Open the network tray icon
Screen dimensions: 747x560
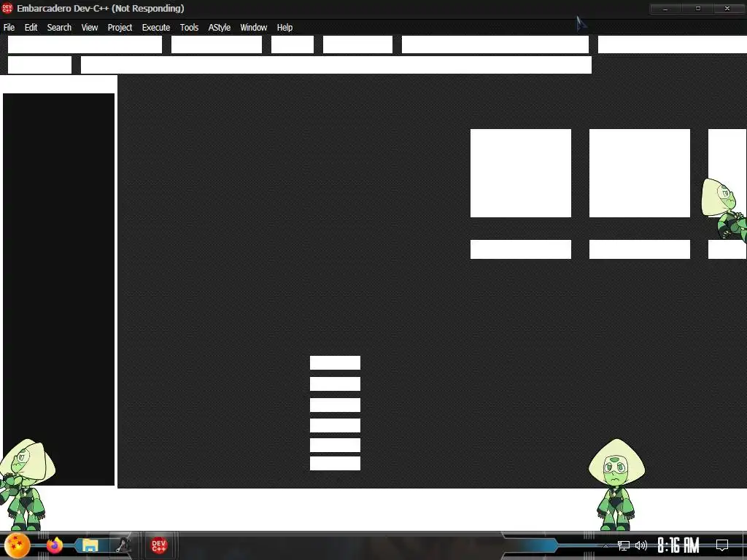coord(623,545)
